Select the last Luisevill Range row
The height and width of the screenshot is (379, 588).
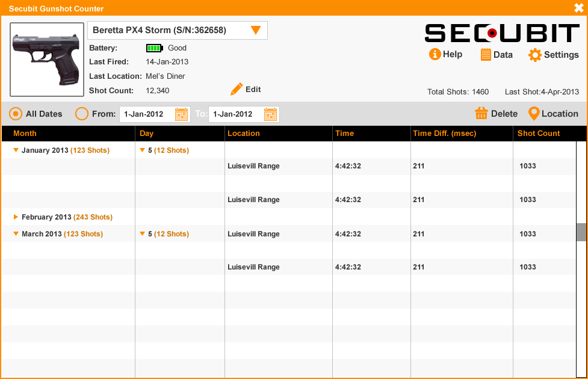point(289,267)
